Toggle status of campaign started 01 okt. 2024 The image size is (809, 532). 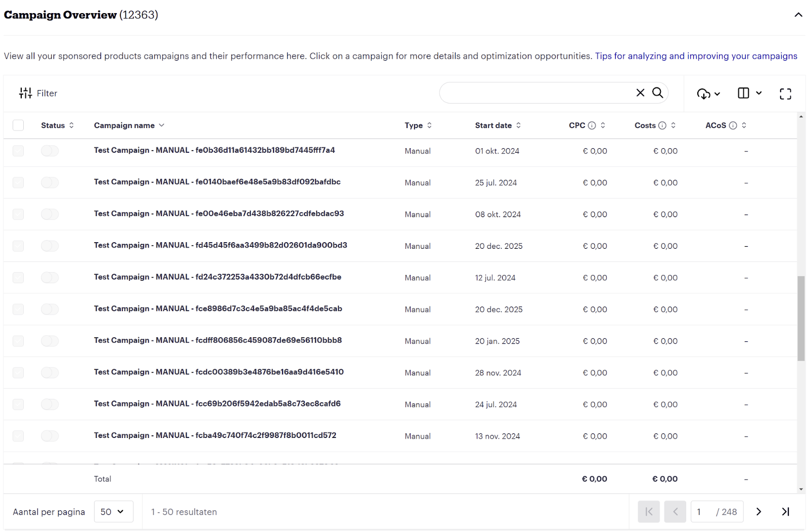pyautogui.click(x=50, y=151)
